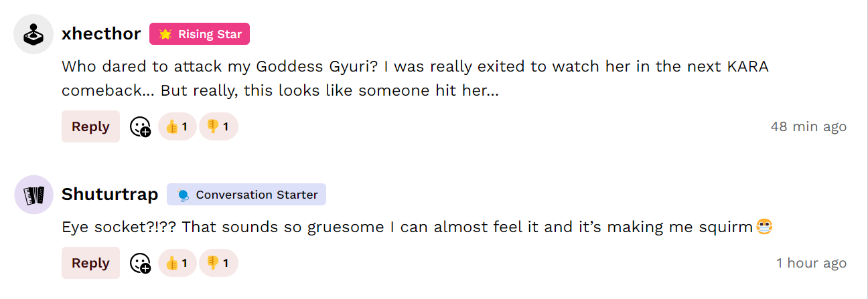868x299 pixels.
Task: Select the Conversation Starter badge label
Action: (257, 195)
